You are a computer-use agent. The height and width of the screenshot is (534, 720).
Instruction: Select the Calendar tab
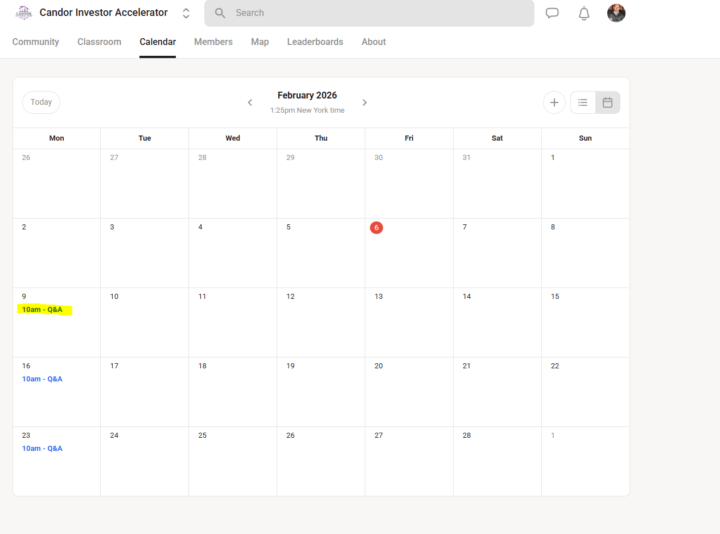[x=158, y=42]
